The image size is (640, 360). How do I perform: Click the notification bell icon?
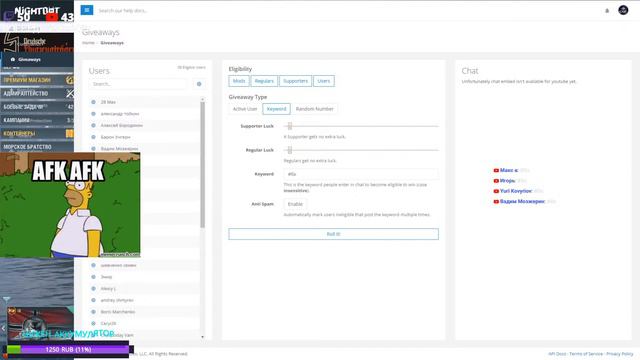pyautogui.click(x=607, y=11)
